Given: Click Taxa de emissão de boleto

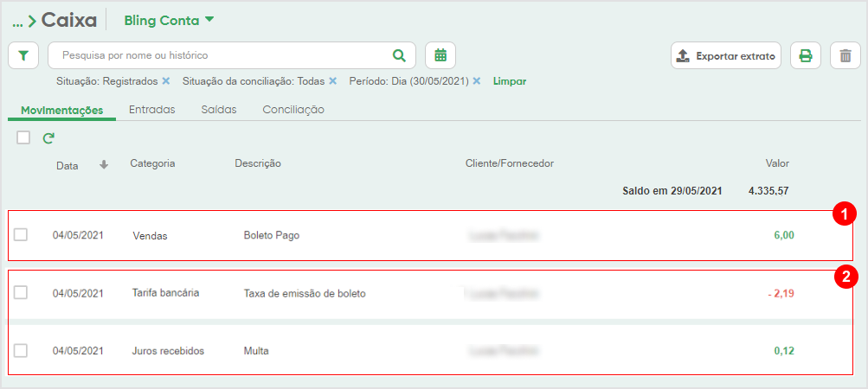Looking at the screenshot, I should pyautogui.click(x=305, y=294).
